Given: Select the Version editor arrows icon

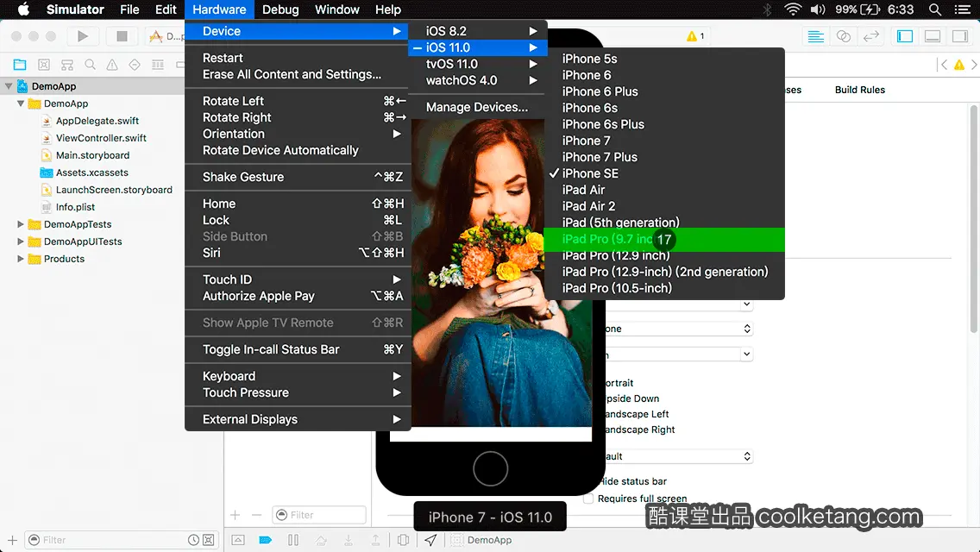Looking at the screenshot, I should click(x=870, y=36).
